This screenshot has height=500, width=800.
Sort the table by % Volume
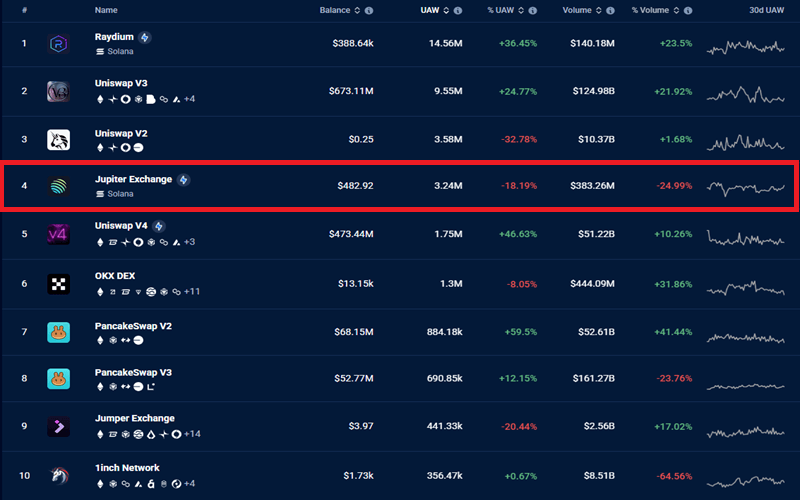point(676,10)
